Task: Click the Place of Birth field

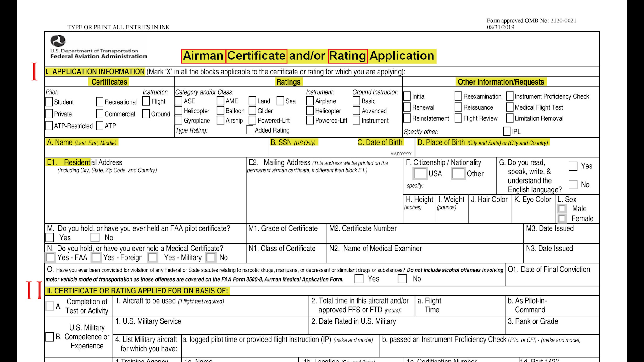Action: [x=507, y=147]
